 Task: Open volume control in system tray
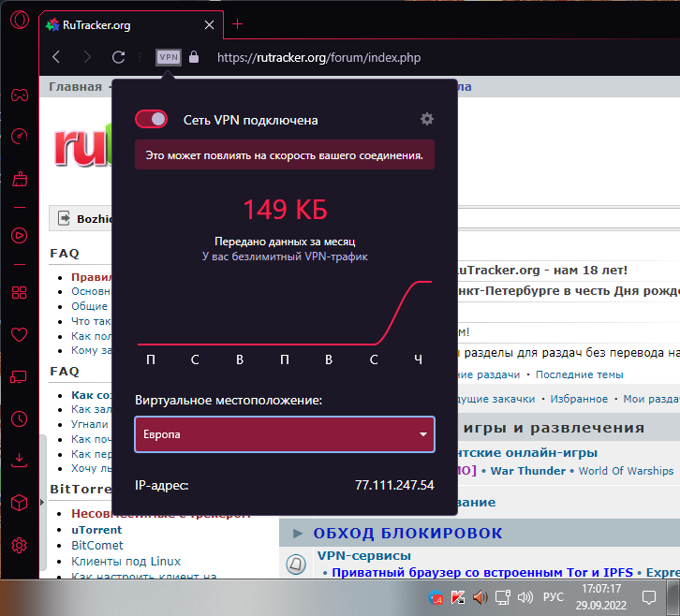(525, 598)
